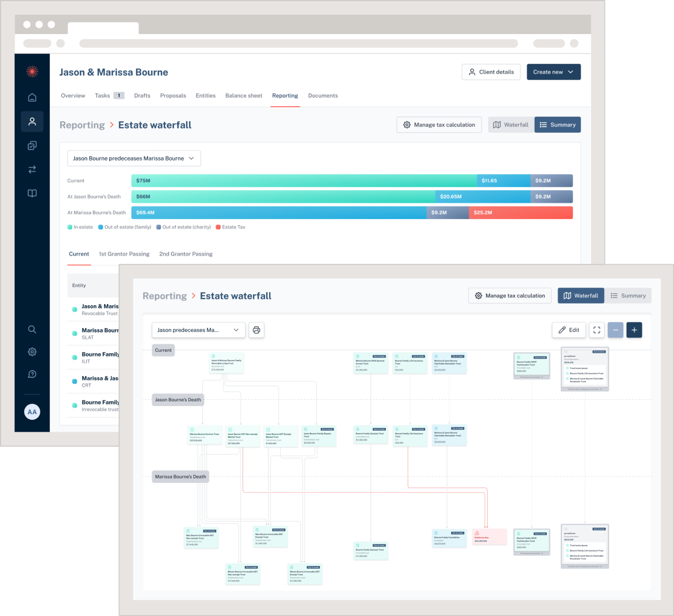The width and height of the screenshot is (674, 616).
Task: Print the waterfall with printer icon
Action: point(256,330)
